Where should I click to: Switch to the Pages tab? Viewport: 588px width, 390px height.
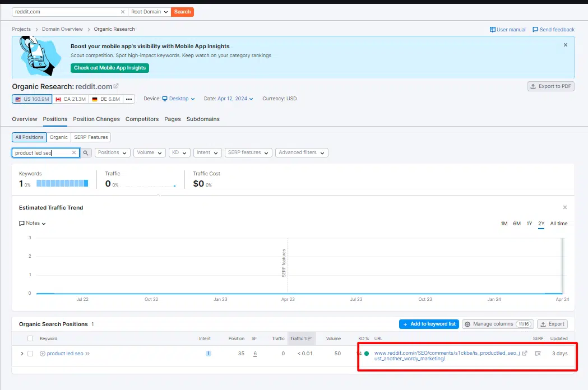pyautogui.click(x=173, y=119)
